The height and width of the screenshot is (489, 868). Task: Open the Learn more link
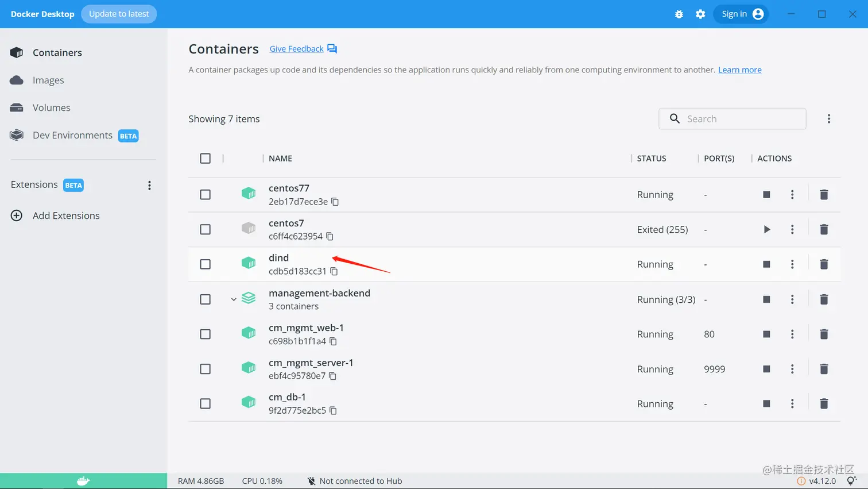pyautogui.click(x=740, y=70)
